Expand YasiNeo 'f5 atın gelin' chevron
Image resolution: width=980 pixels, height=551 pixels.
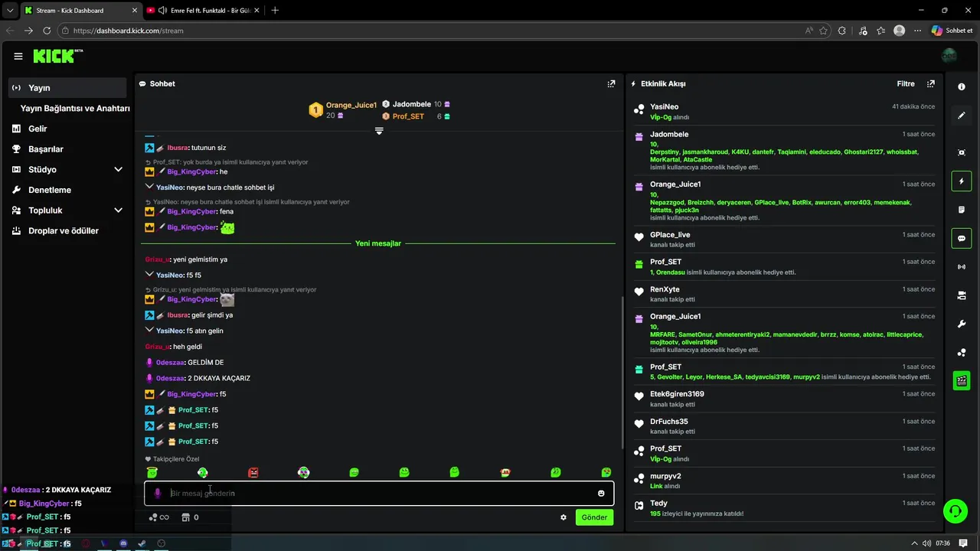pos(149,330)
